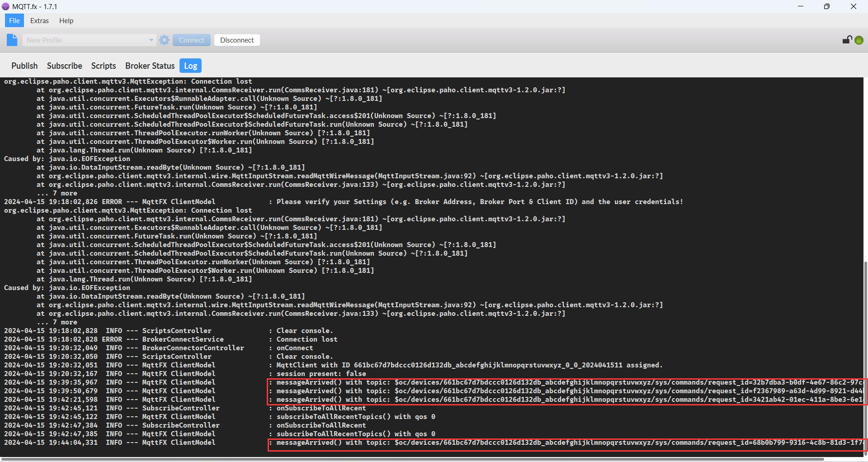Click the 19:42:47,384 onSubscribeToAllRecent log line
The width and height of the screenshot is (868, 462).
coord(185,425)
